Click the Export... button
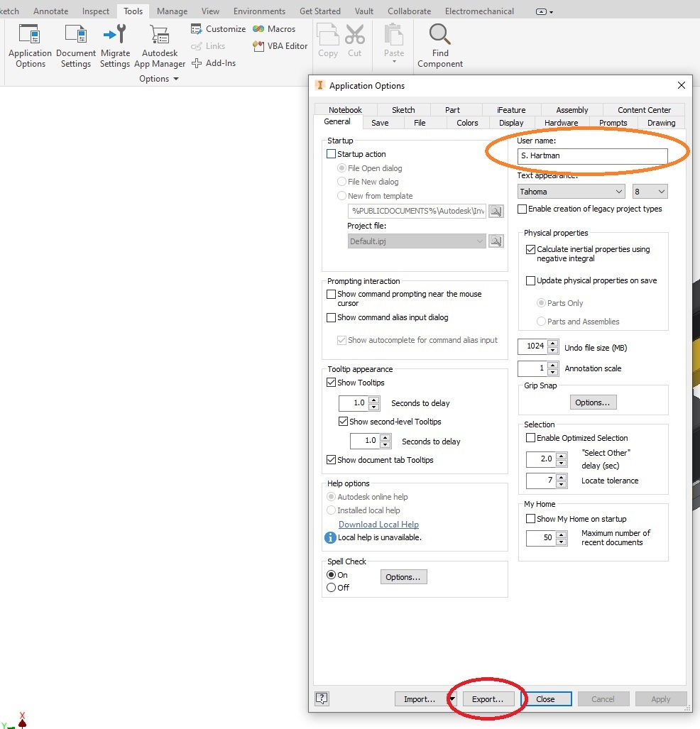Screen dimensions: 700x729 click(x=488, y=698)
